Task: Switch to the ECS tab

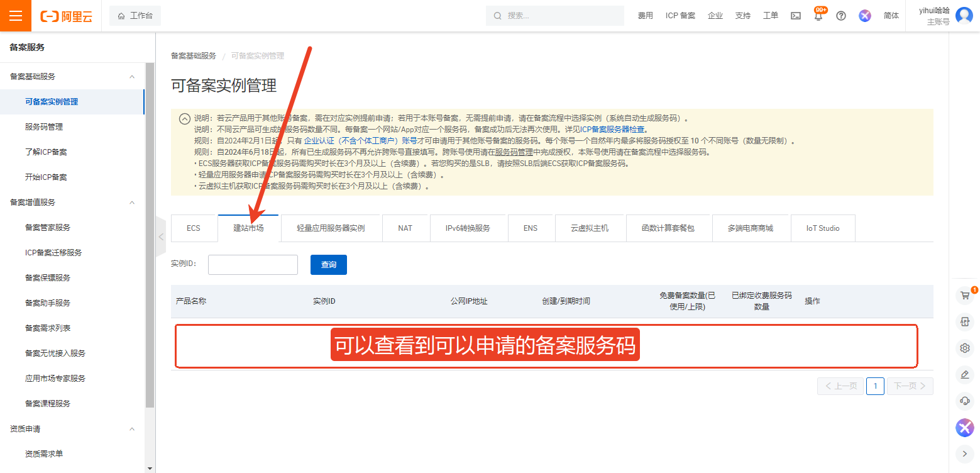Action: pyautogui.click(x=194, y=228)
